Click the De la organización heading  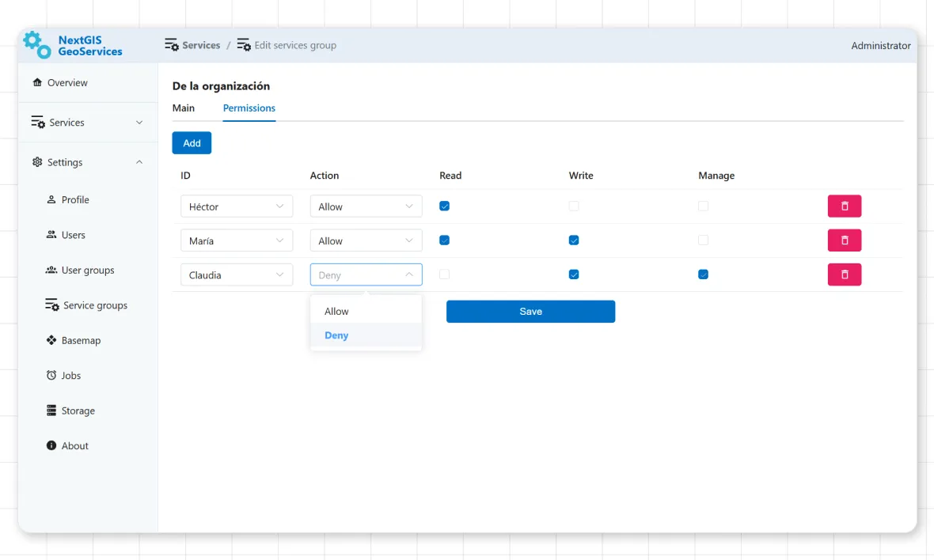[221, 85]
